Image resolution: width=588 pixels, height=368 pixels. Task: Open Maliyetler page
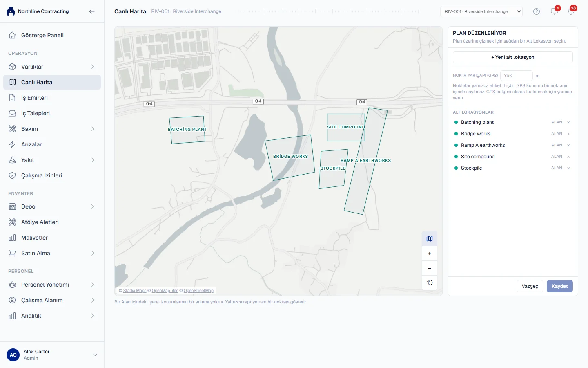(x=52, y=238)
